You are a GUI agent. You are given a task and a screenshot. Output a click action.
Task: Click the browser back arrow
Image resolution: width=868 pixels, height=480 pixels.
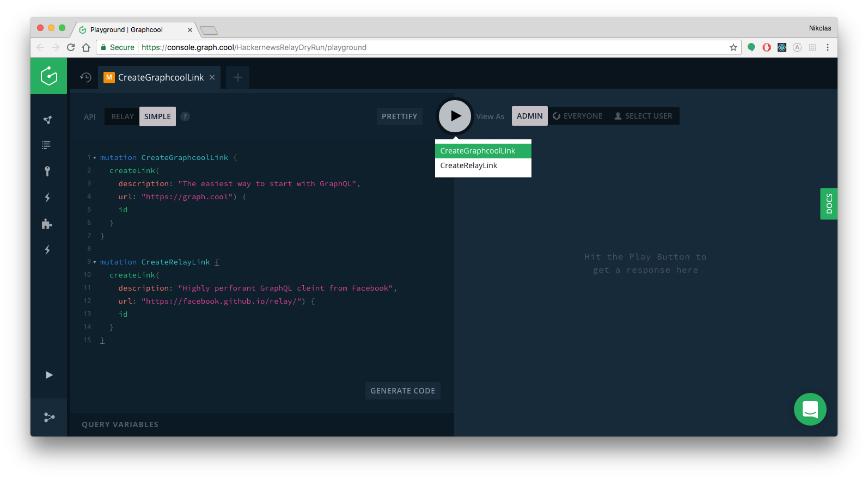[40, 47]
